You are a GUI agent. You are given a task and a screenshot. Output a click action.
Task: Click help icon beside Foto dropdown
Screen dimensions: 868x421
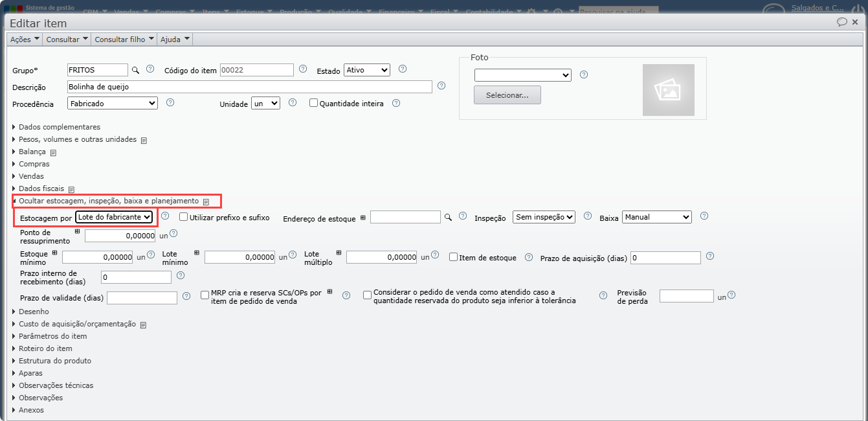[584, 74]
